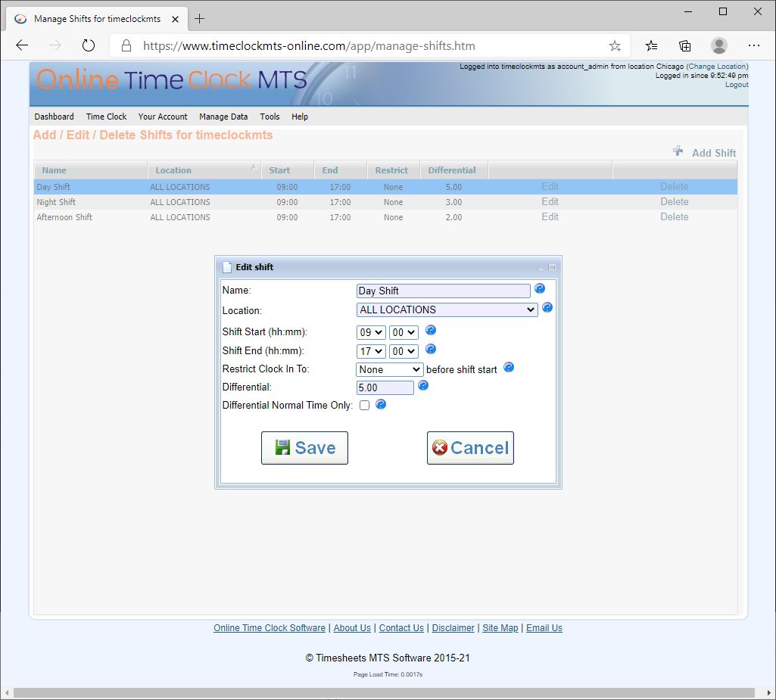The width and height of the screenshot is (776, 700).
Task: Click the help icon next to Name field
Action: [540, 288]
